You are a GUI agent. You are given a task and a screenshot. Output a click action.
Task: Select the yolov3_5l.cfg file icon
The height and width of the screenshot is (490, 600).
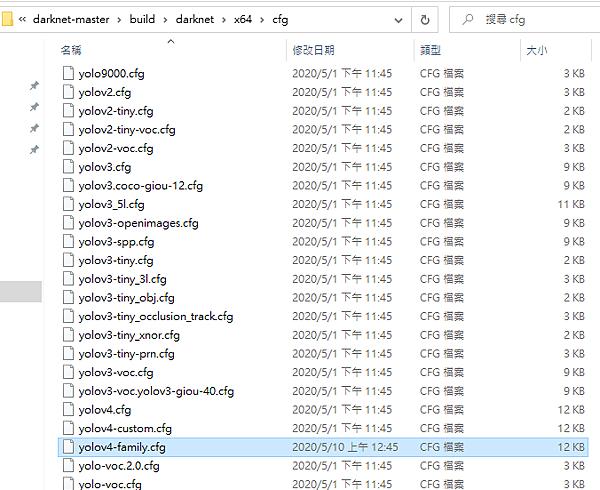(68, 204)
